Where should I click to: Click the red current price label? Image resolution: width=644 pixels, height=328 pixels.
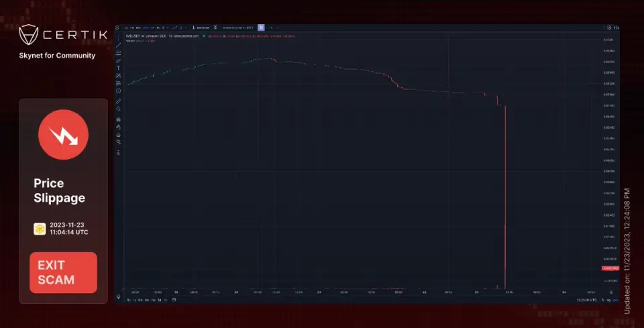point(610,268)
